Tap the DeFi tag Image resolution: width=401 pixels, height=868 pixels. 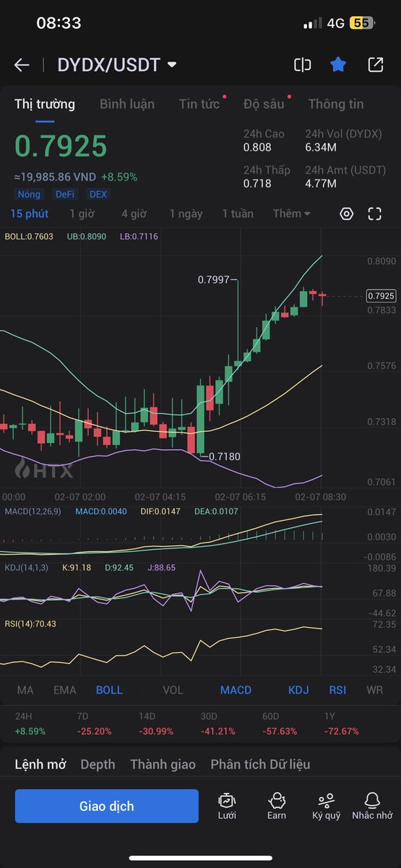66,194
